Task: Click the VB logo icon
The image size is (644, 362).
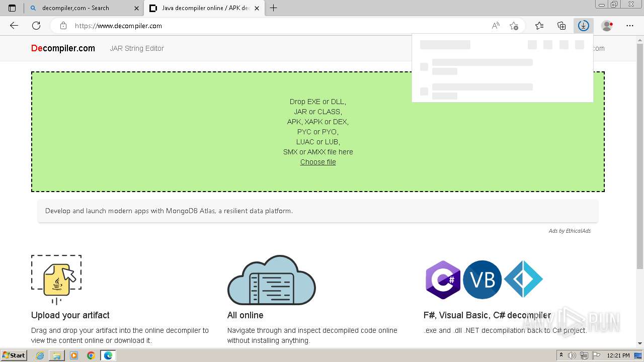Action: coord(482,280)
